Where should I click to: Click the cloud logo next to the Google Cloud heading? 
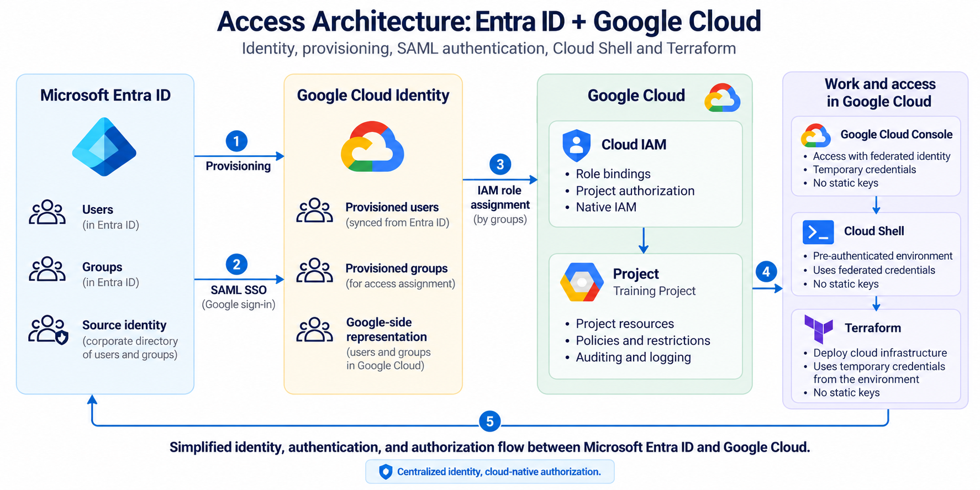point(722,98)
